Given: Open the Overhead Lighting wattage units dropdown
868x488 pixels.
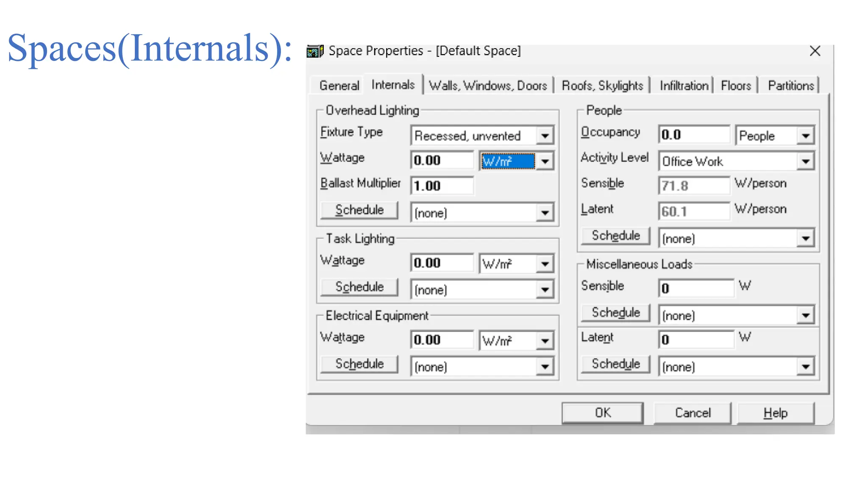Looking at the screenshot, I should (x=545, y=161).
